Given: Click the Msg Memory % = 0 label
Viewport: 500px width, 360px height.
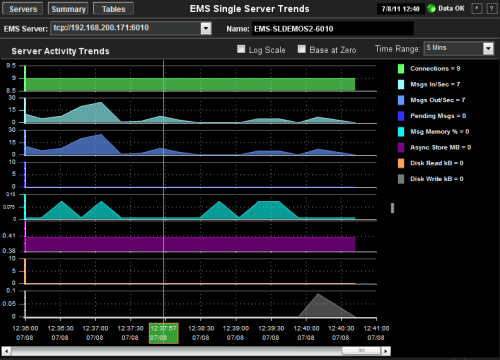Looking at the screenshot, I should click(x=440, y=132).
